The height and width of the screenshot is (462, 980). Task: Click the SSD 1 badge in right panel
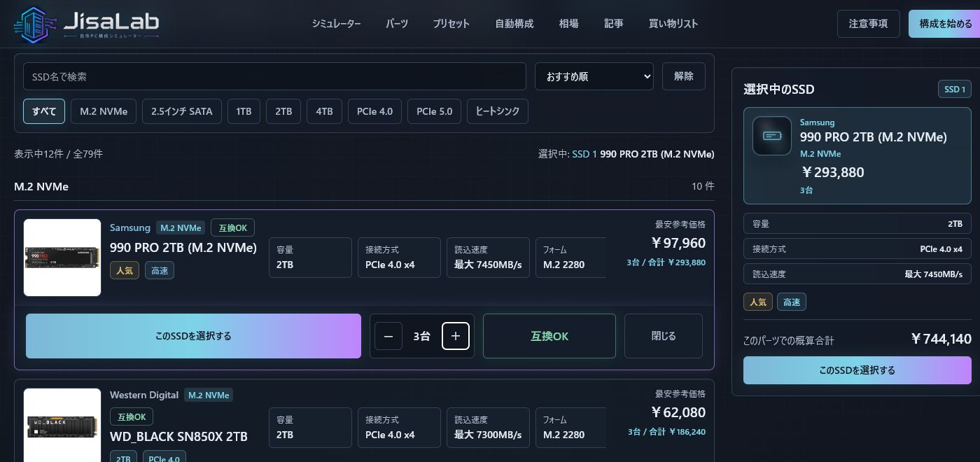(955, 89)
